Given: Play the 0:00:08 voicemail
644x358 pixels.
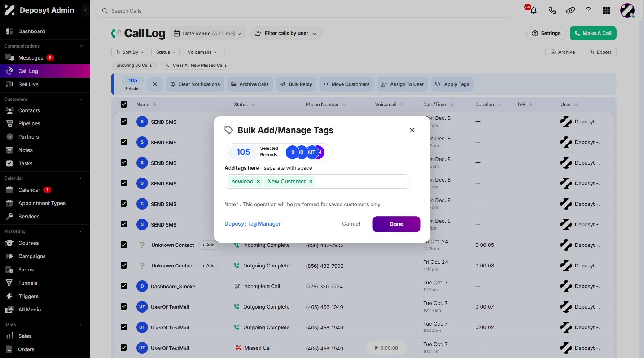Looking at the screenshot, I should pos(386,348).
